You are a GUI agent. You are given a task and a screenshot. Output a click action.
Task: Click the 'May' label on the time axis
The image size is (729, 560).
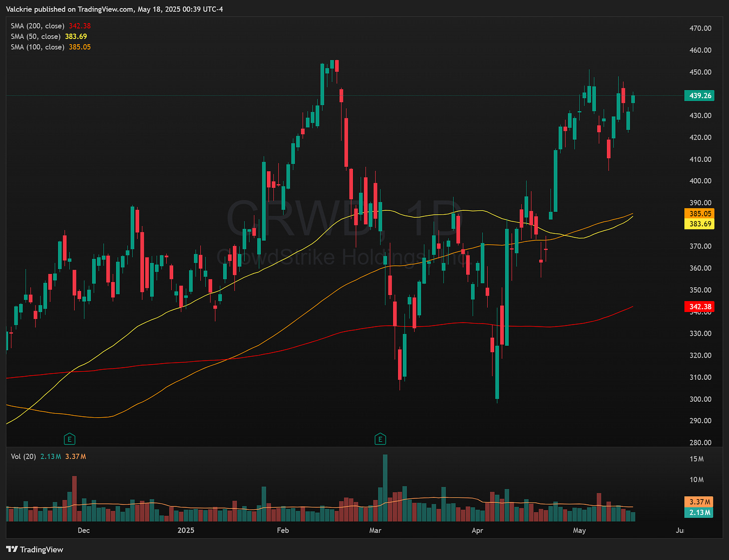(x=579, y=530)
